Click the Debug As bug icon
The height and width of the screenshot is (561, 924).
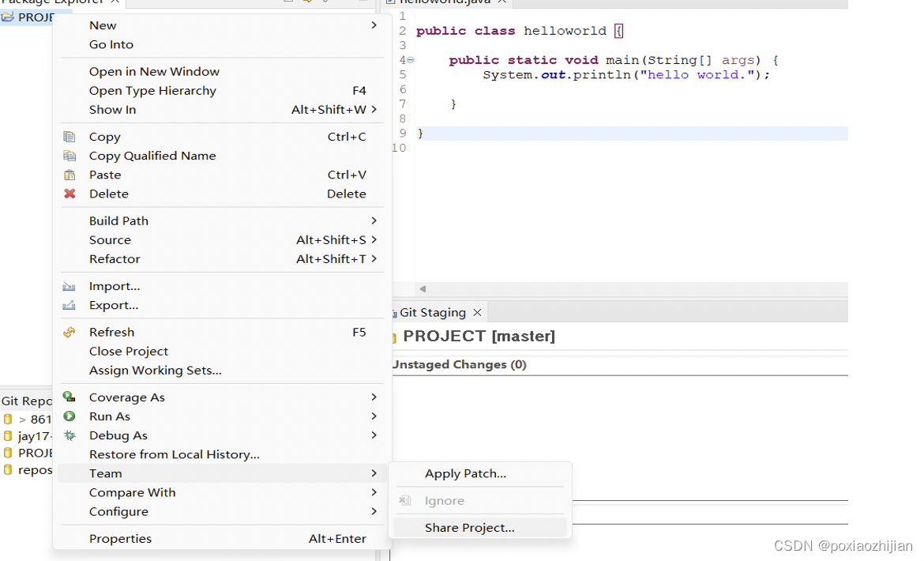pos(69,435)
